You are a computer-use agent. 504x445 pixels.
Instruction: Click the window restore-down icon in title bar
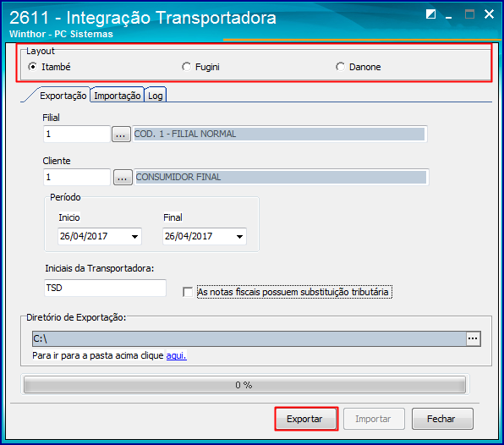[430, 14]
